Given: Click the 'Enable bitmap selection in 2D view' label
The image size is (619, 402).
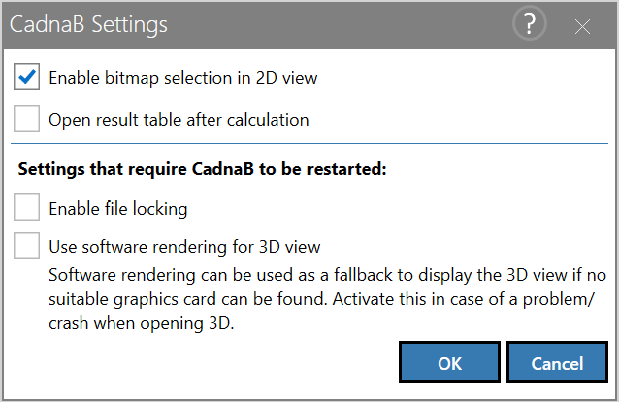Looking at the screenshot, I should [x=183, y=78].
